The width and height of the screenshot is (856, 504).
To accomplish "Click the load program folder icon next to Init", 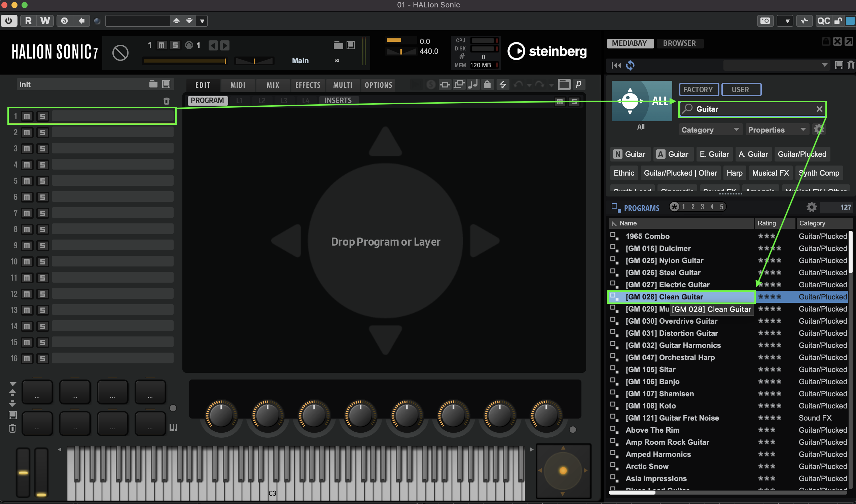I will pyautogui.click(x=153, y=84).
